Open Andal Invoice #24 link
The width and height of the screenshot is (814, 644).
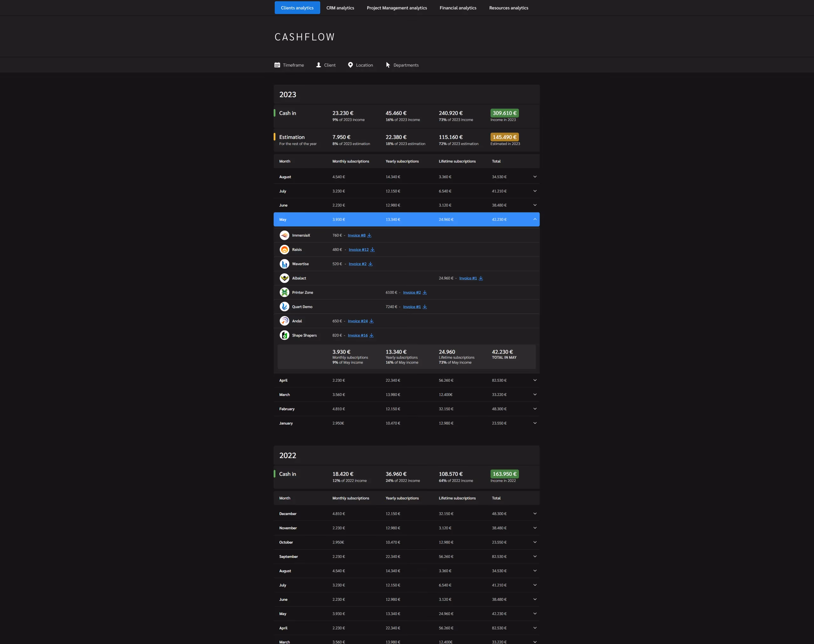coord(357,321)
